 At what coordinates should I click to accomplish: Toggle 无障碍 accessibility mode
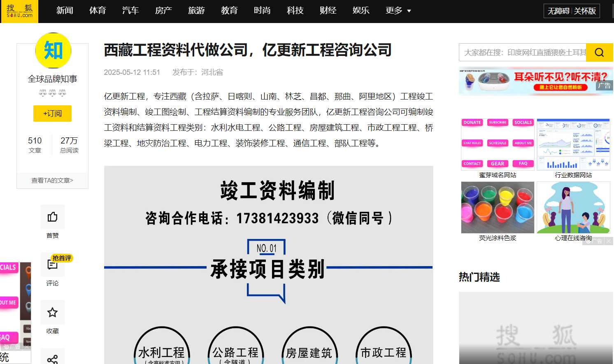click(558, 11)
